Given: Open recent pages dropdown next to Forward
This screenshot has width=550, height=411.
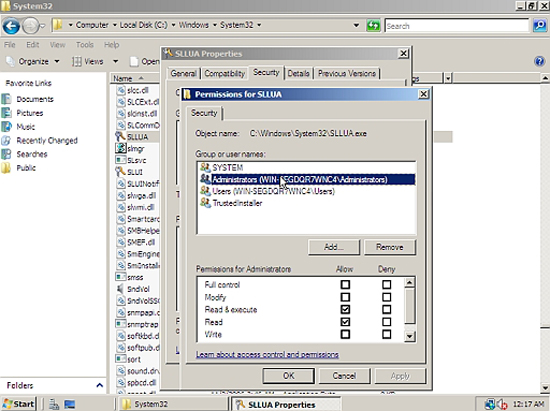Looking at the screenshot, I should click(x=42, y=26).
